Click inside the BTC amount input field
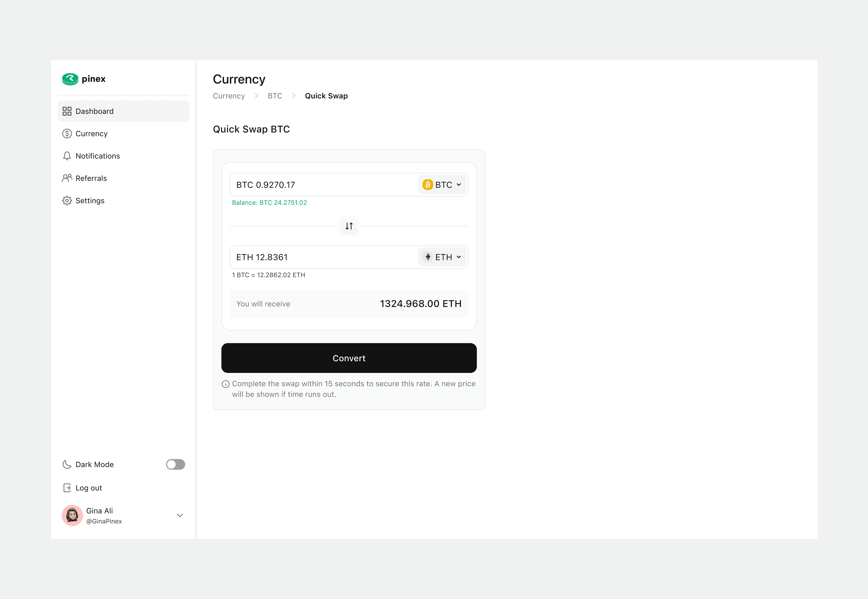This screenshot has width=868, height=599. click(x=300, y=184)
